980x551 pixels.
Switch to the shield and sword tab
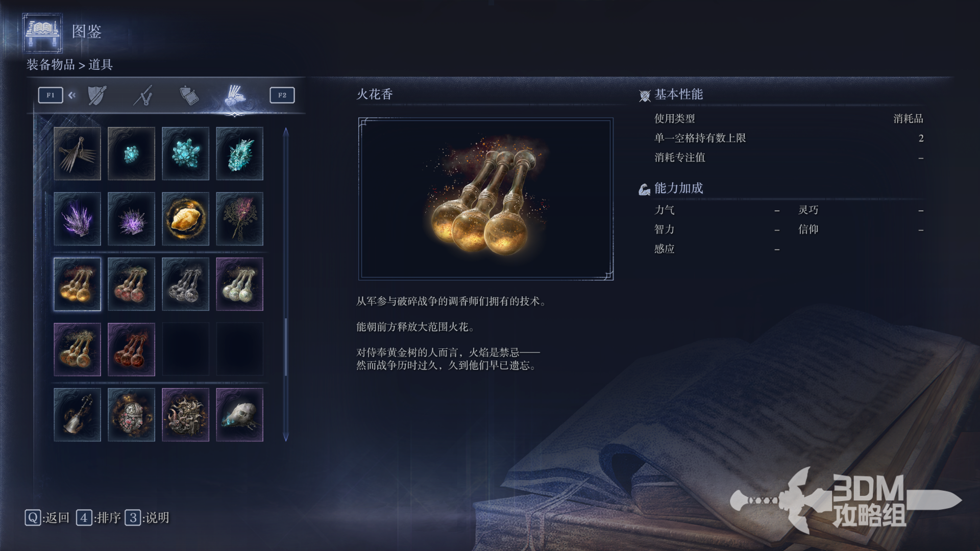(x=97, y=95)
